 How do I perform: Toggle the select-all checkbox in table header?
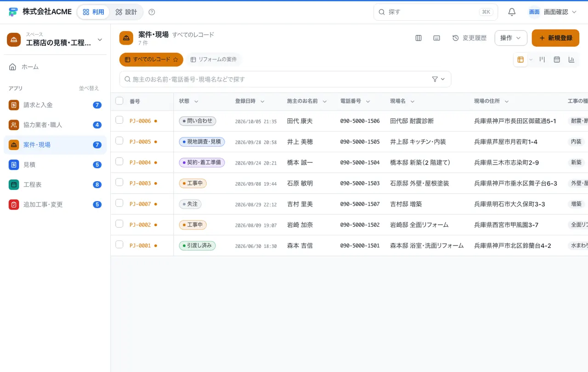(x=119, y=101)
